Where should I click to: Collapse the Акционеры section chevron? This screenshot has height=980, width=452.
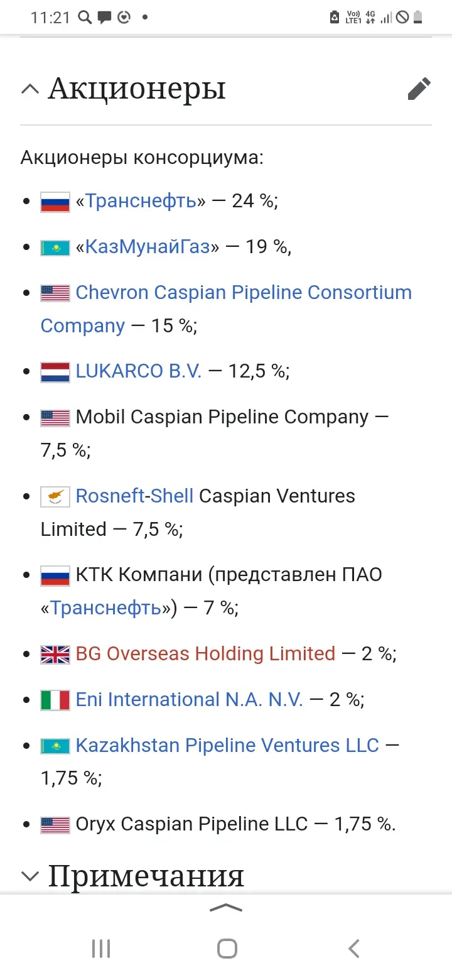(x=30, y=89)
